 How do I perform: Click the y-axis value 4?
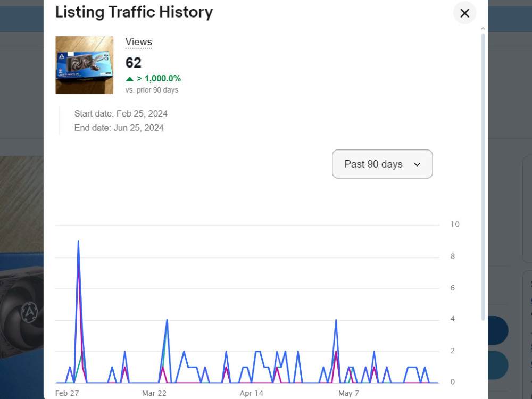[x=453, y=319]
